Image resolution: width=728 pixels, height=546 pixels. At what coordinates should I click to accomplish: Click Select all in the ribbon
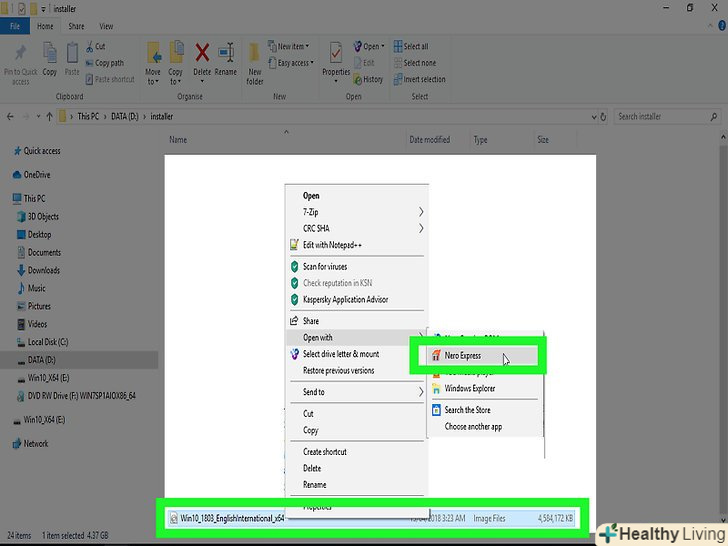click(411, 46)
